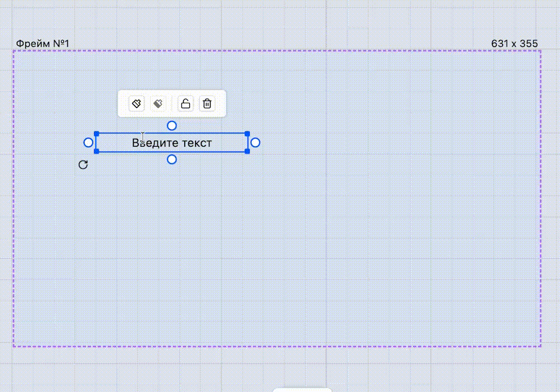Click into the "Введите текст" text field

click(172, 143)
